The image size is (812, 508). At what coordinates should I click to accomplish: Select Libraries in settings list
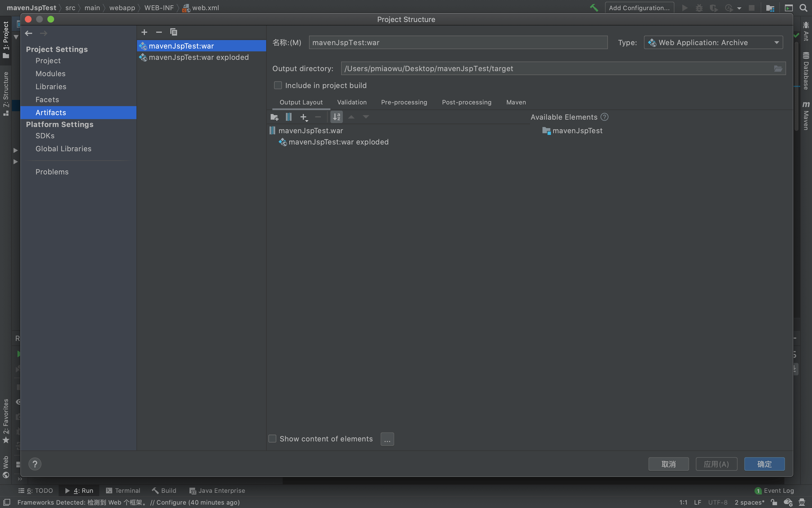tap(78, 87)
